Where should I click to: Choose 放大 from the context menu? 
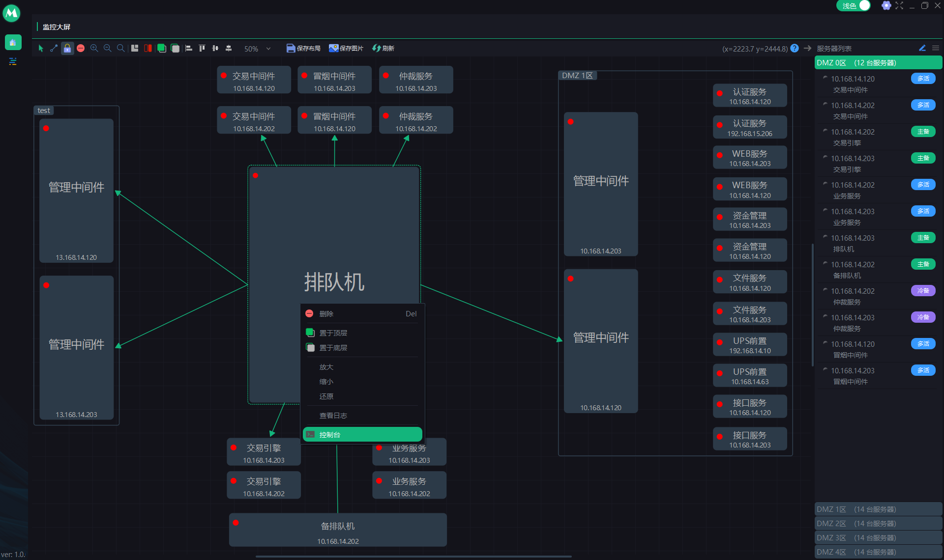click(x=362, y=367)
